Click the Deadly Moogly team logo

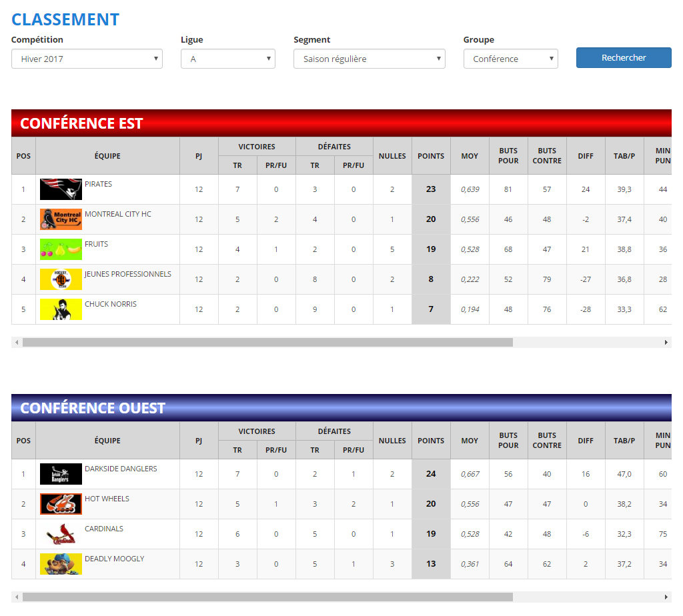61,564
